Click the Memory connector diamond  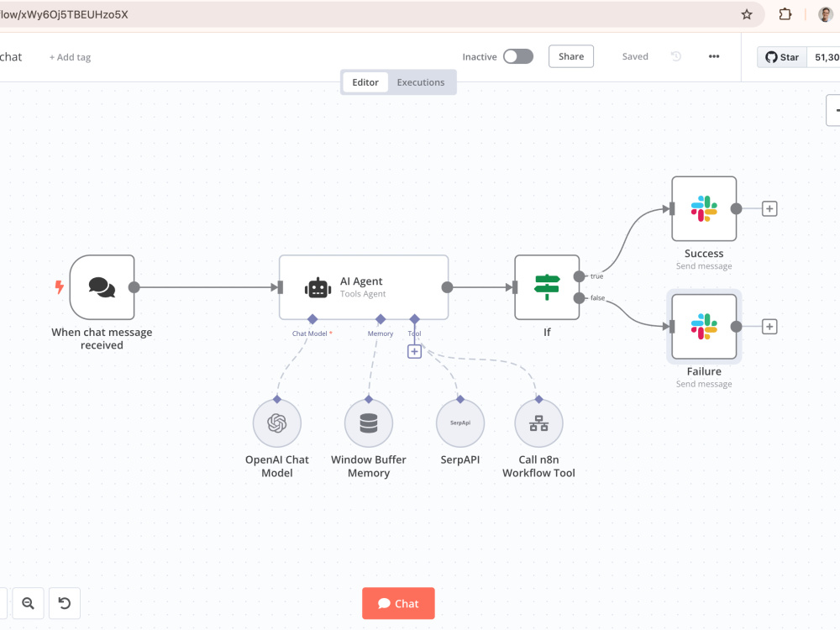pyautogui.click(x=381, y=319)
